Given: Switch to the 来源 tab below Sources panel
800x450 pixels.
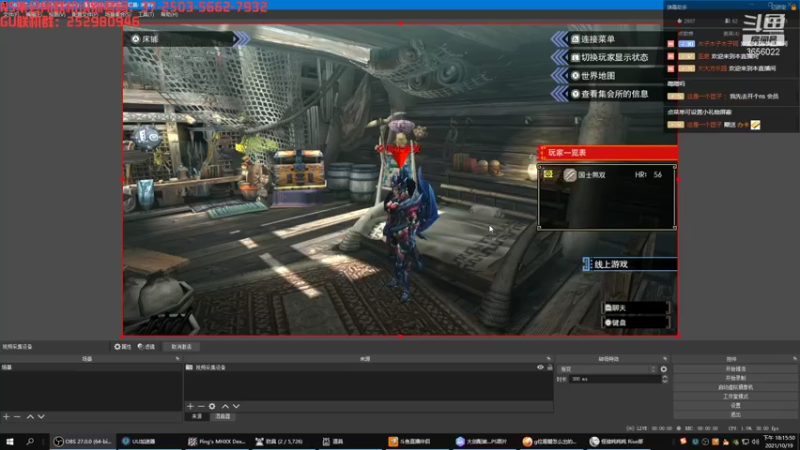Looking at the screenshot, I should (x=196, y=416).
